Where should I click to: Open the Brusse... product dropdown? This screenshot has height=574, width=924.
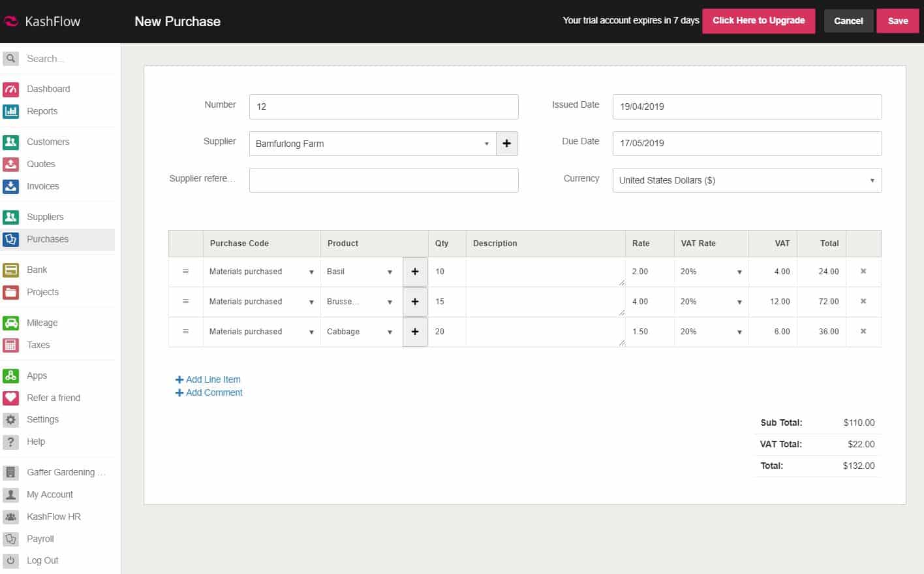coord(361,302)
